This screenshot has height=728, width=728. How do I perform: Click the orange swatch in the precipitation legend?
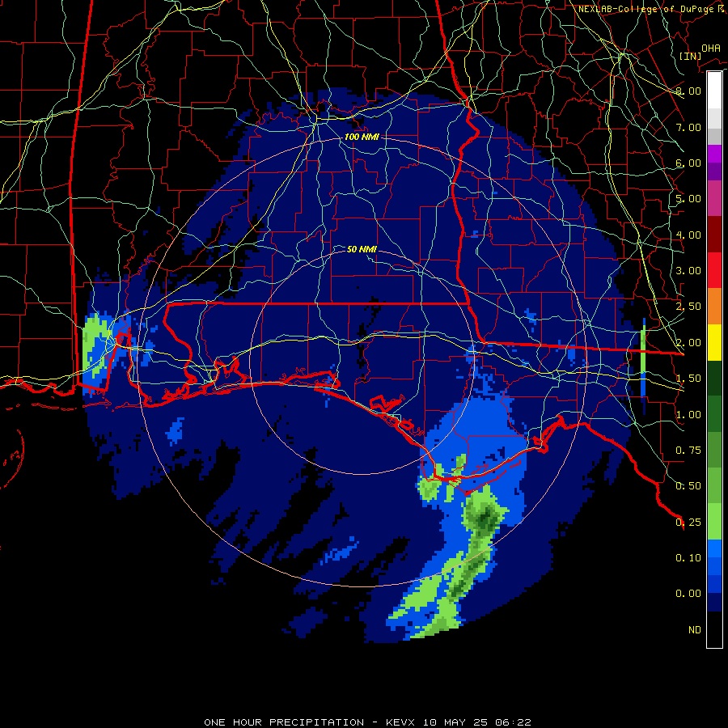(x=714, y=307)
